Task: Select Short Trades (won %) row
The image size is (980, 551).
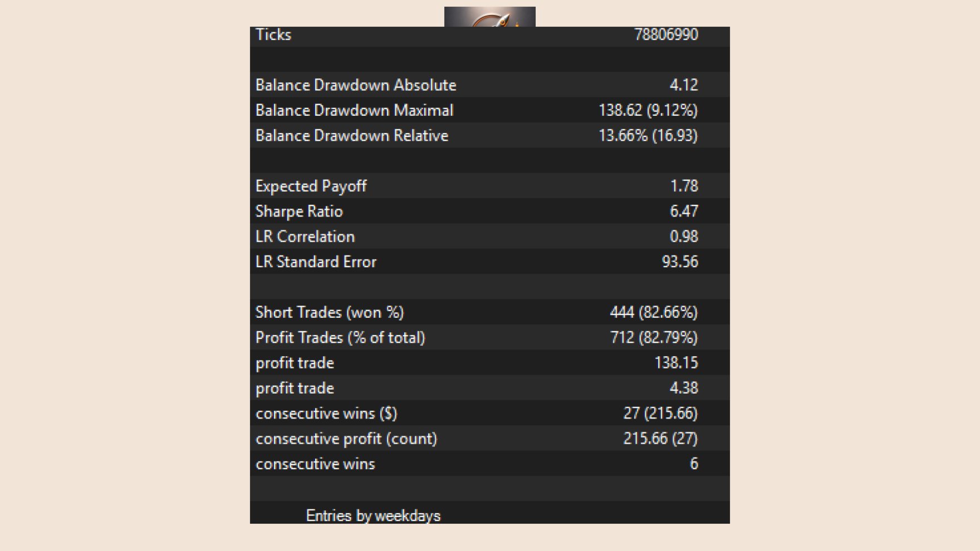Action: point(489,312)
